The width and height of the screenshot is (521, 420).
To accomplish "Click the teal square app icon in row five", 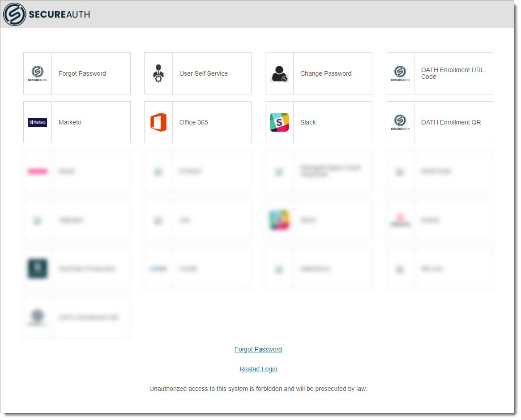I will pyautogui.click(x=37, y=268).
